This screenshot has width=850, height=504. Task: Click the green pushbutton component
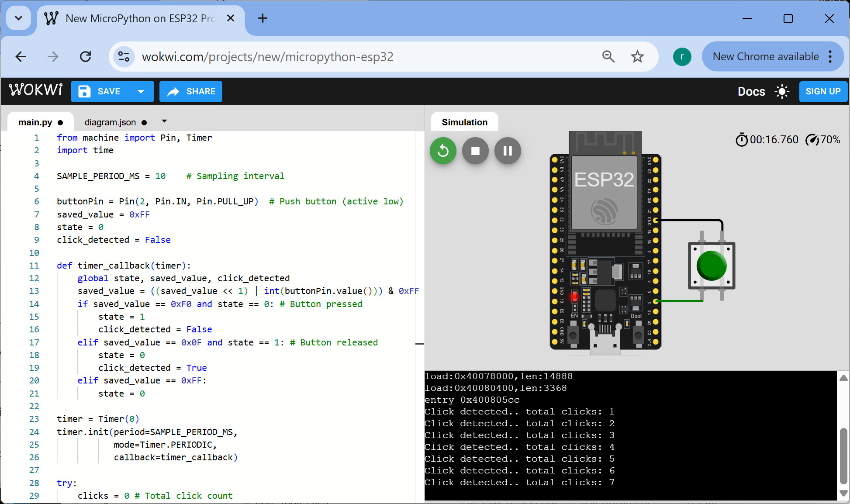point(712,266)
